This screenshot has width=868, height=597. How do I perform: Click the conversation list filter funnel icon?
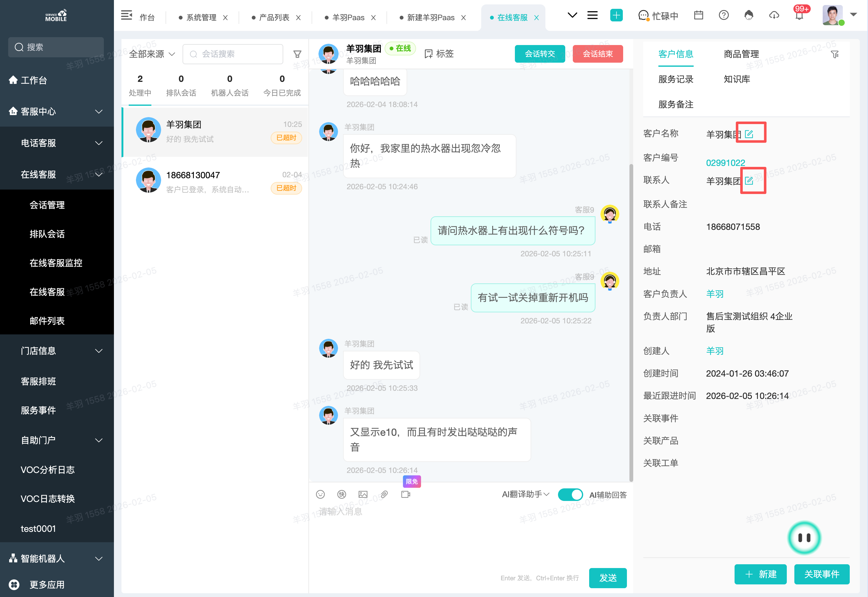[x=297, y=54]
